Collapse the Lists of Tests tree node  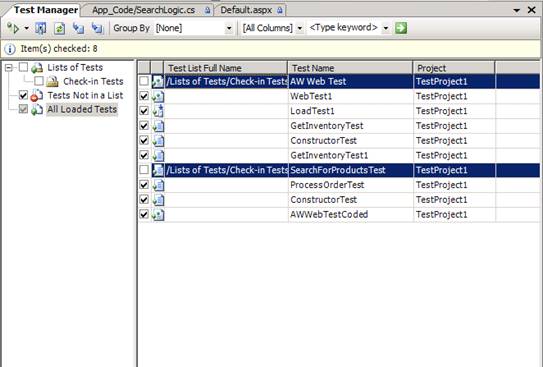pyautogui.click(x=9, y=68)
